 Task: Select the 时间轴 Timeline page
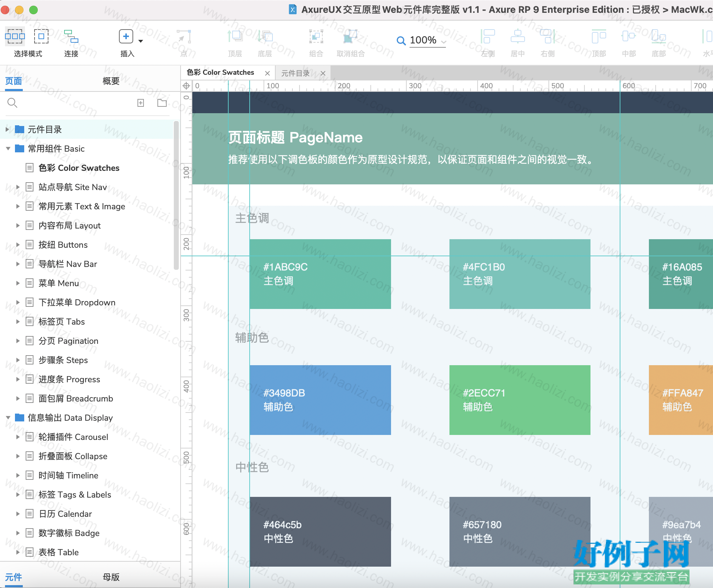click(68, 476)
